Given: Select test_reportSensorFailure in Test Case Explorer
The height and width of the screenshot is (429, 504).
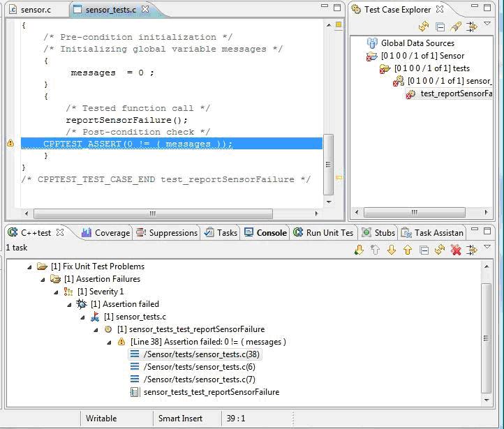Looking at the screenshot, I should [456, 93].
